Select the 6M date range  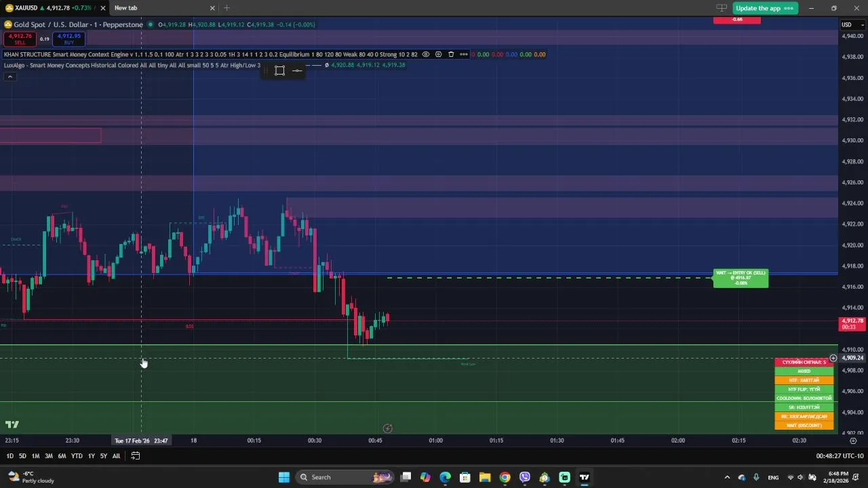pos(62,456)
